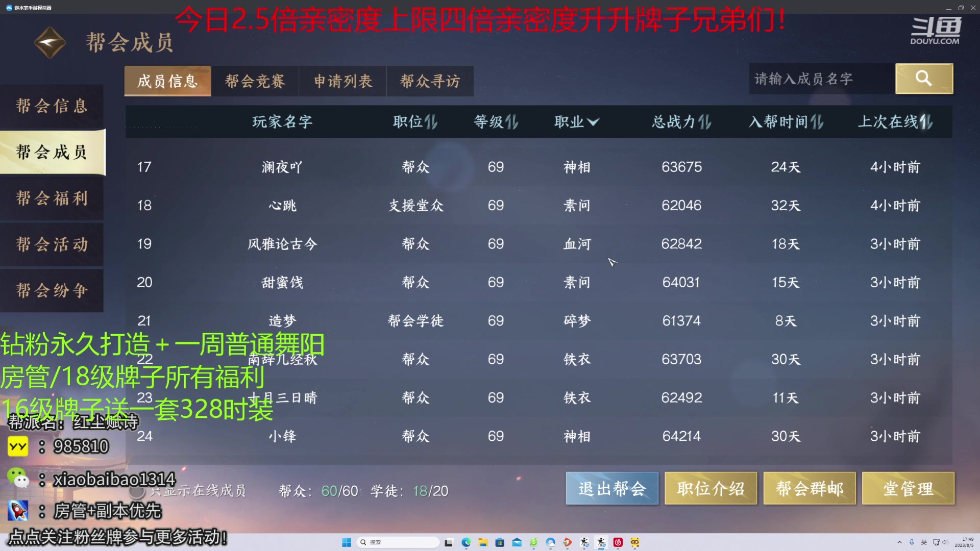Select member row 心跳

tap(538, 205)
